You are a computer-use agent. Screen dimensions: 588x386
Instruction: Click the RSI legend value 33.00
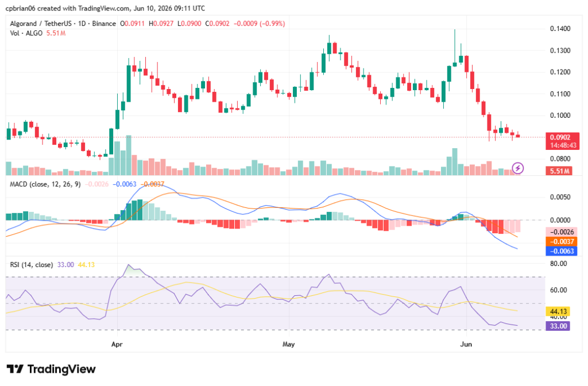click(65, 265)
